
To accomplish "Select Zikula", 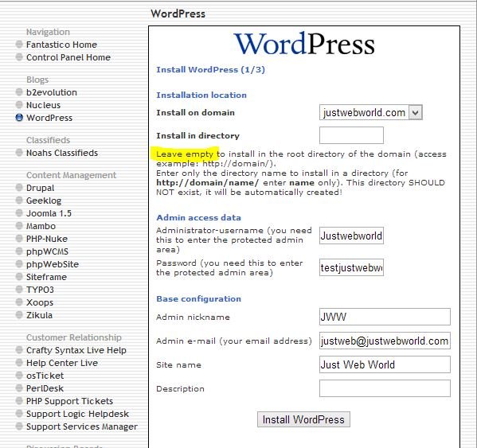I will [x=39, y=315].
